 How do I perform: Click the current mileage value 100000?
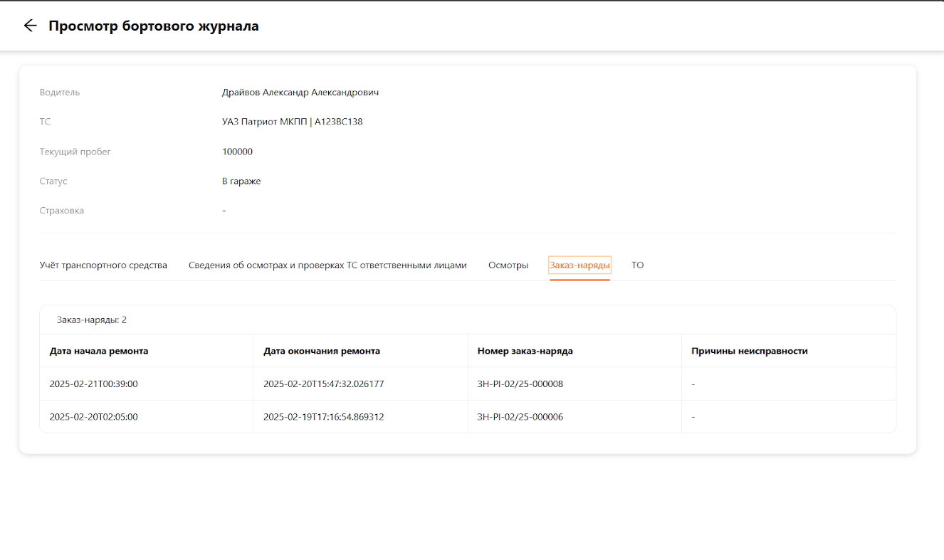237,152
